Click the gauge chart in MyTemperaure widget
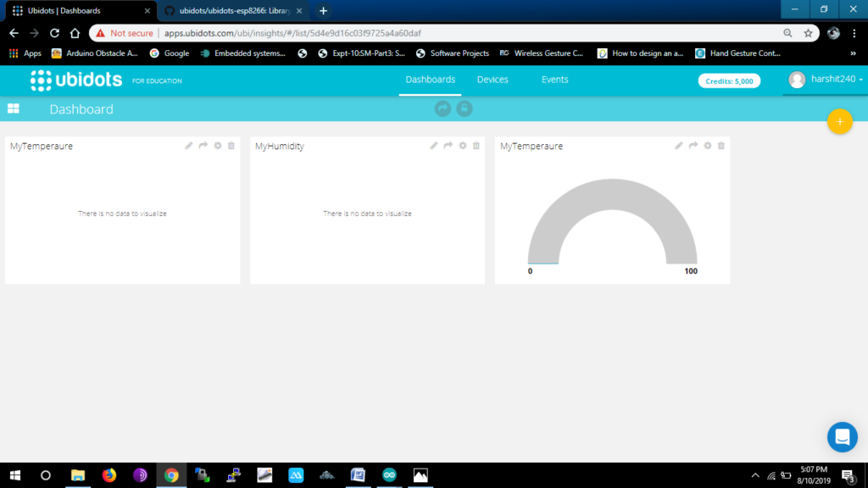Image resolution: width=868 pixels, height=488 pixels. click(x=612, y=221)
